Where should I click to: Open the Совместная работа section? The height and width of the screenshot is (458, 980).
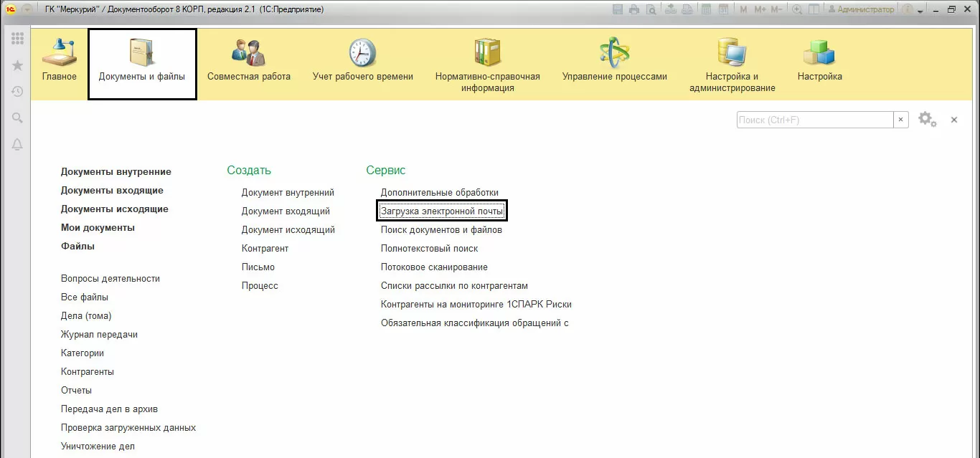pyautogui.click(x=249, y=63)
